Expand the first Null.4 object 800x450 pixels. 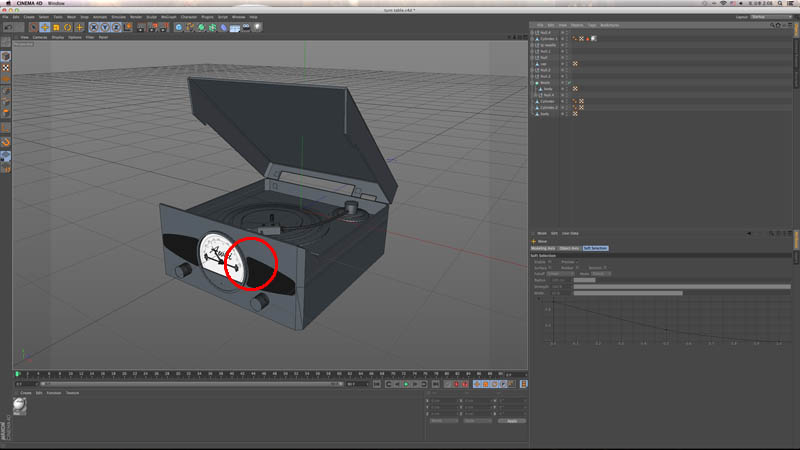(x=532, y=33)
